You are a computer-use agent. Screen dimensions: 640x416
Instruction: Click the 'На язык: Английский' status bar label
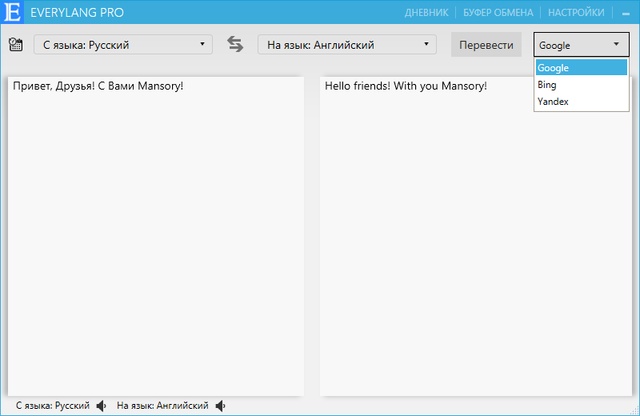pyautogui.click(x=162, y=406)
